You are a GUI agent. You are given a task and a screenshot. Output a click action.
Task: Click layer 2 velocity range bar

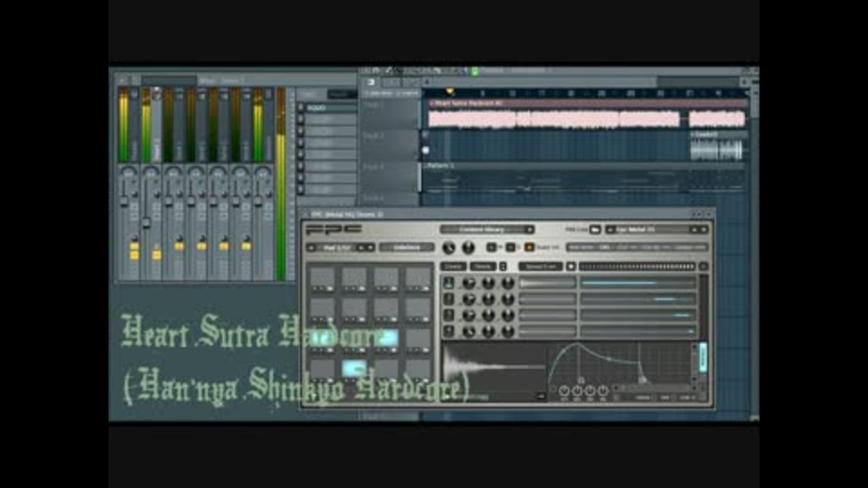pyautogui.click(x=637, y=299)
